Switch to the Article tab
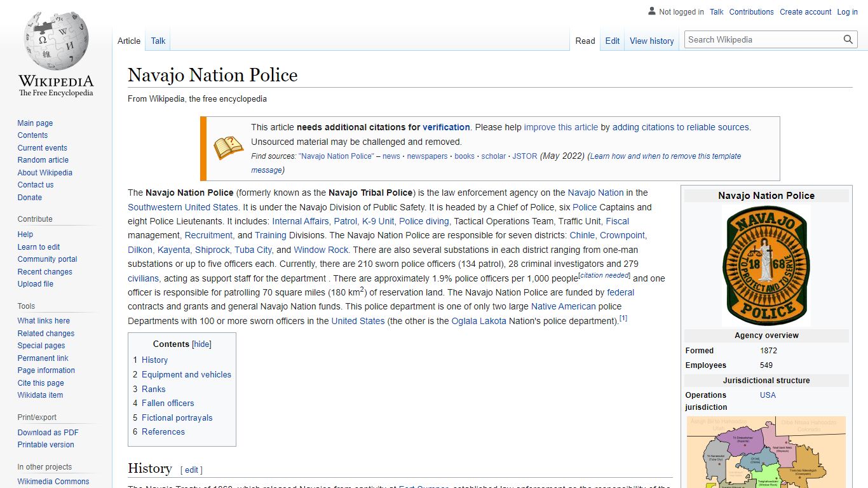The height and width of the screenshot is (488, 868). [x=129, y=41]
